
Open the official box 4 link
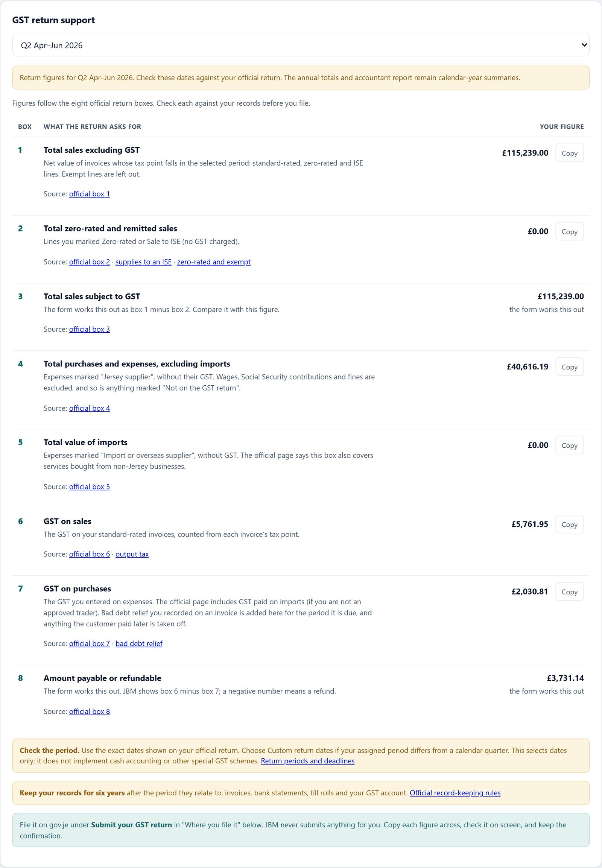coord(90,408)
